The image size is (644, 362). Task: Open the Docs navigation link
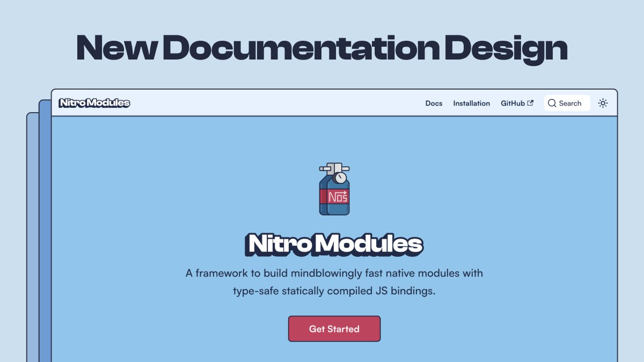(x=434, y=104)
